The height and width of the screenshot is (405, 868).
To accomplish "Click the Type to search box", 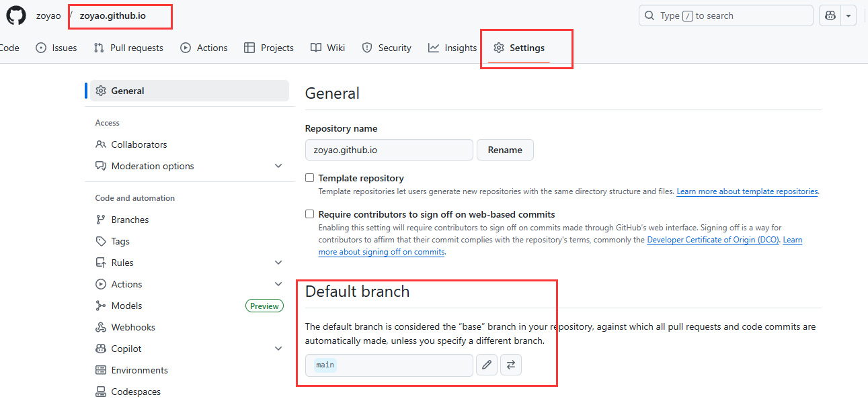I will click(x=725, y=15).
